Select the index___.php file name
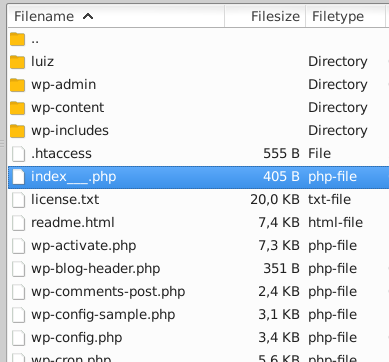The width and height of the screenshot is (389, 362). [x=74, y=177]
